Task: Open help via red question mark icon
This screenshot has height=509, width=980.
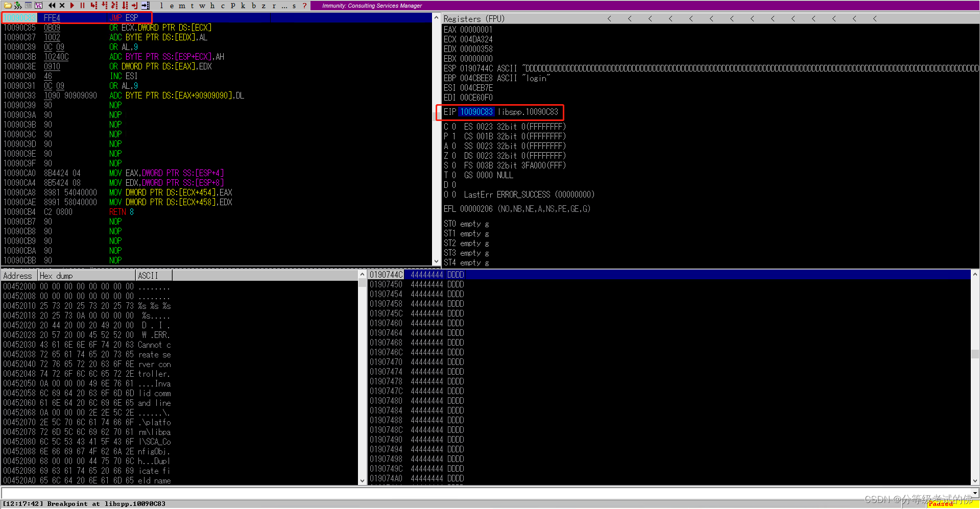Action: point(305,6)
